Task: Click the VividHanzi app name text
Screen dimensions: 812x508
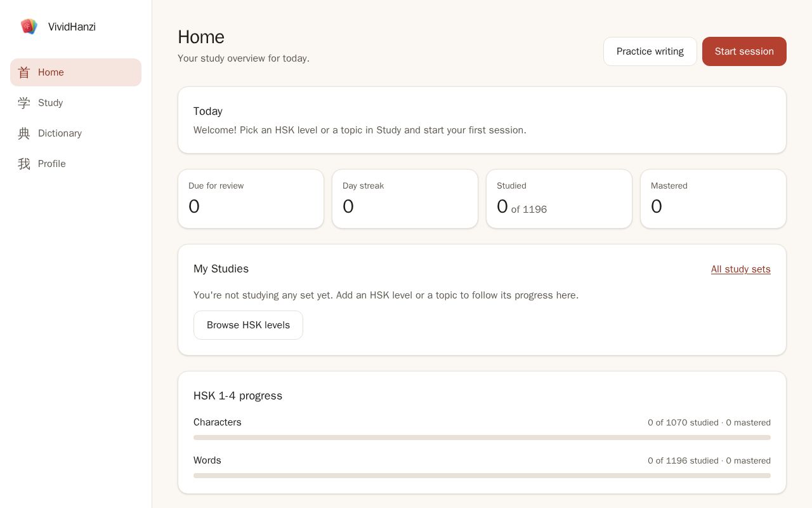Action: [72, 27]
